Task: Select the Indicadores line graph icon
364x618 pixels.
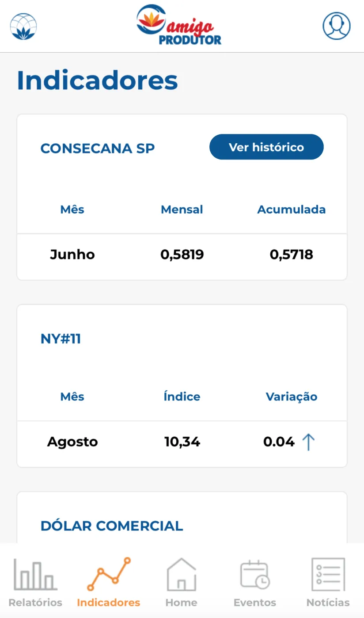Action: click(x=109, y=574)
